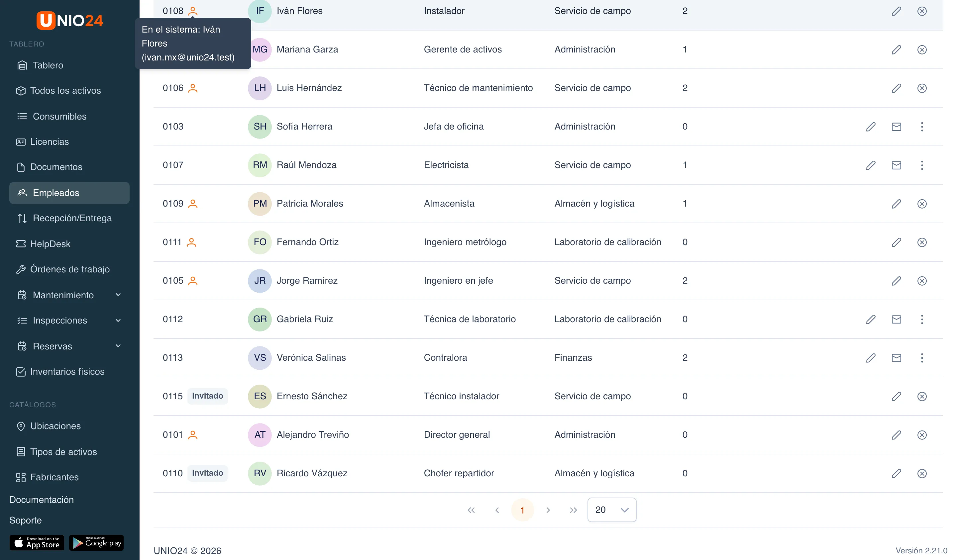Open the Documentación link
Screen dimensions: 957x560
(42, 500)
